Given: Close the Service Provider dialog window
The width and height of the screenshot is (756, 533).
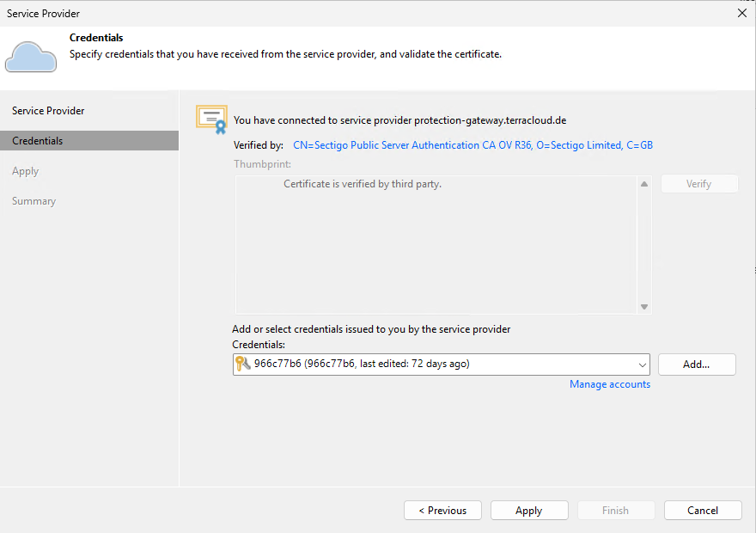Looking at the screenshot, I should tap(742, 13).
